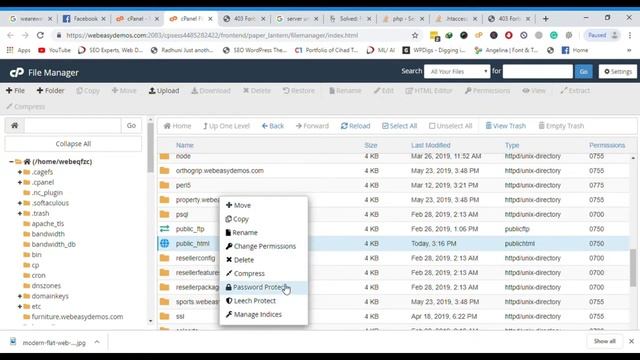Open file manager Settings
Image resolution: width=640 pixels, height=360 pixels.
coord(618,71)
